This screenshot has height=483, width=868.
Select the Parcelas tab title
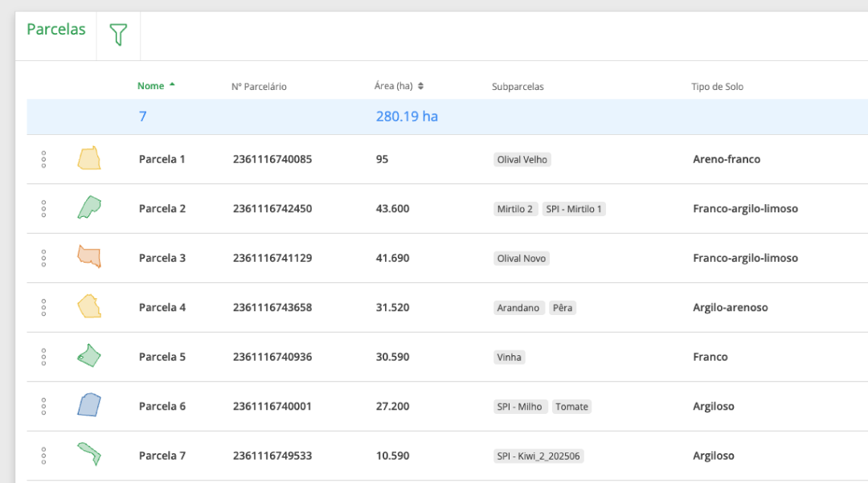click(56, 30)
